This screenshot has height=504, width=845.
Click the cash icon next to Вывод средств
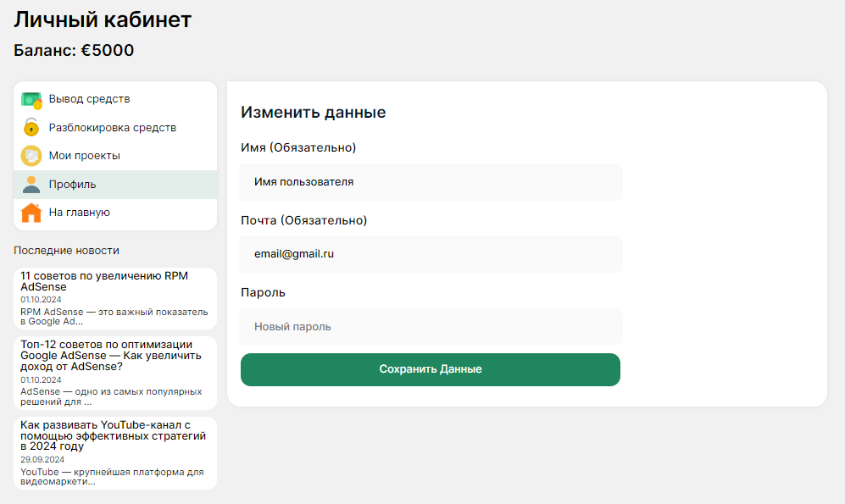pyautogui.click(x=31, y=99)
